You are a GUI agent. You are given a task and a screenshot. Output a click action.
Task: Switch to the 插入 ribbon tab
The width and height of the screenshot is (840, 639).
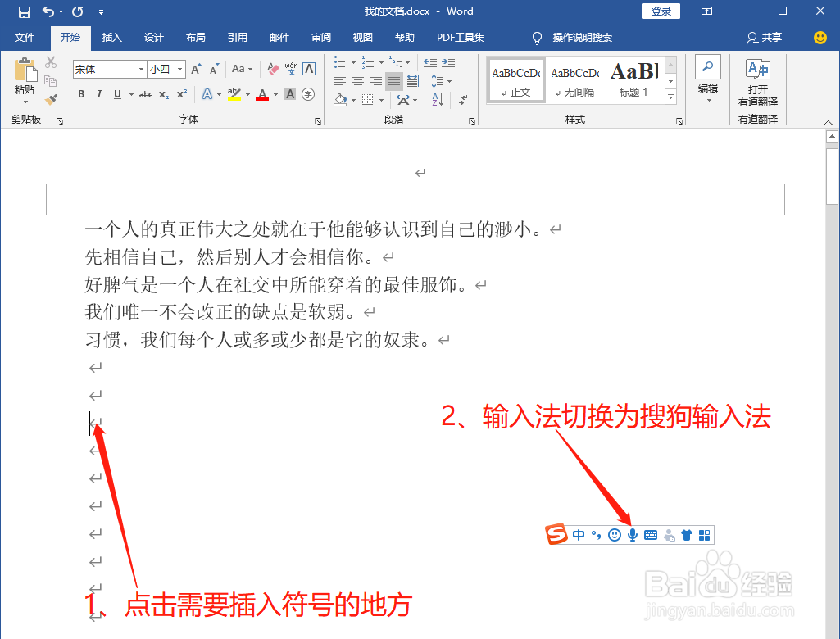pos(111,38)
